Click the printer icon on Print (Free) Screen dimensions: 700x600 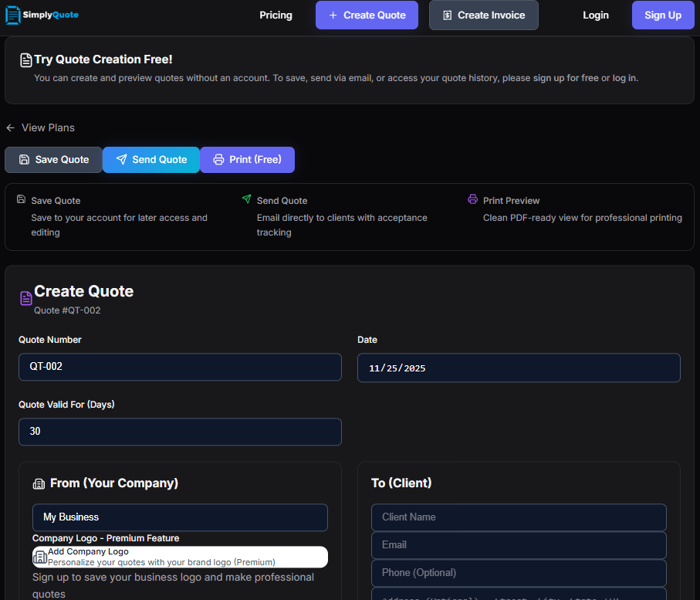[x=219, y=160]
